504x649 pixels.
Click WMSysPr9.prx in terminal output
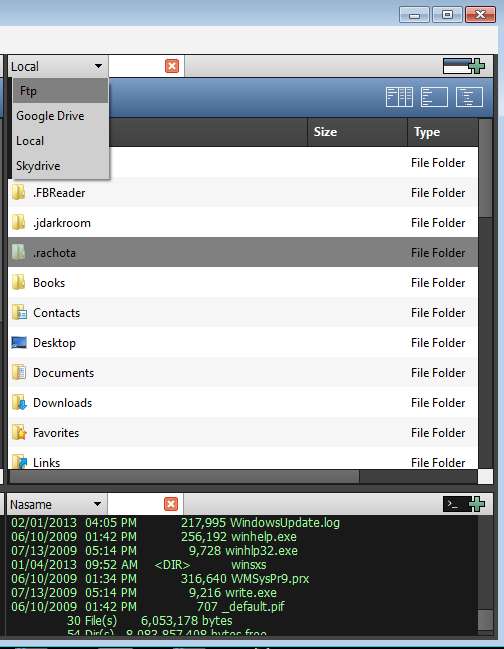pyautogui.click(x=270, y=579)
